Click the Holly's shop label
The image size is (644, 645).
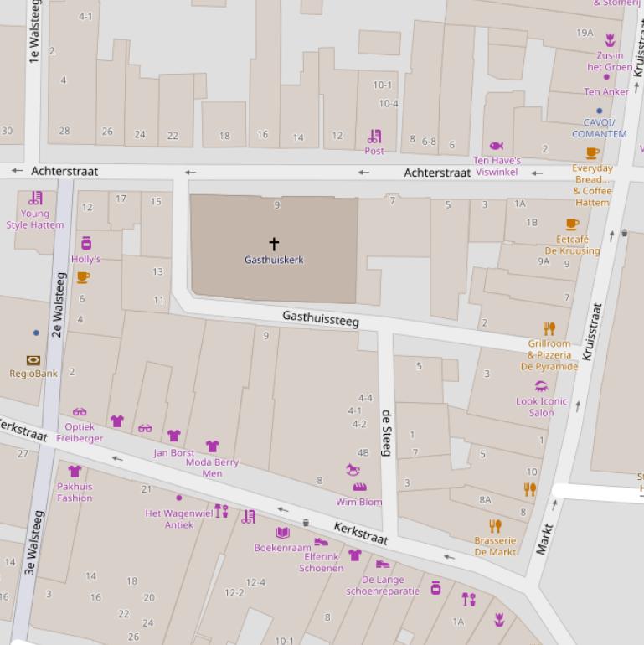tap(85, 259)
